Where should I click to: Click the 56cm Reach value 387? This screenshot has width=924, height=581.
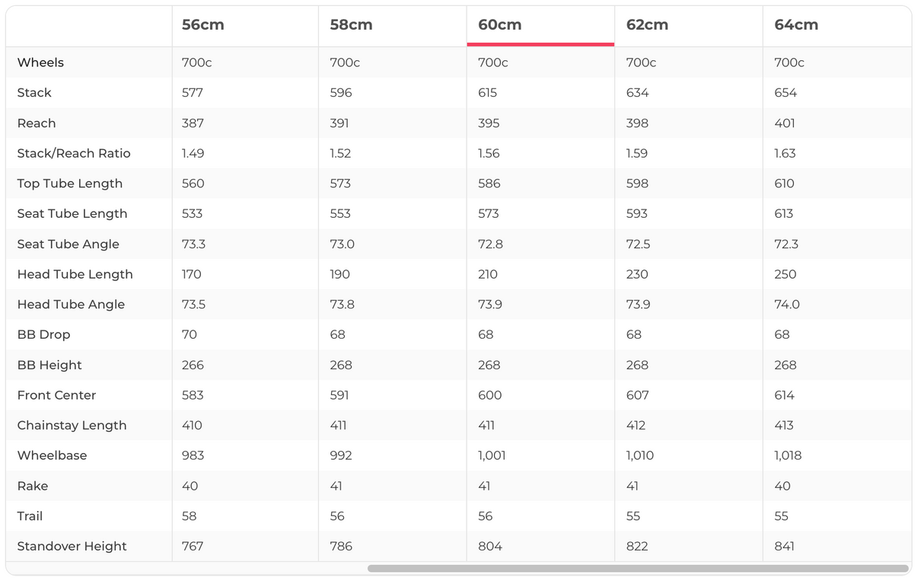click(x=193, y=123)
